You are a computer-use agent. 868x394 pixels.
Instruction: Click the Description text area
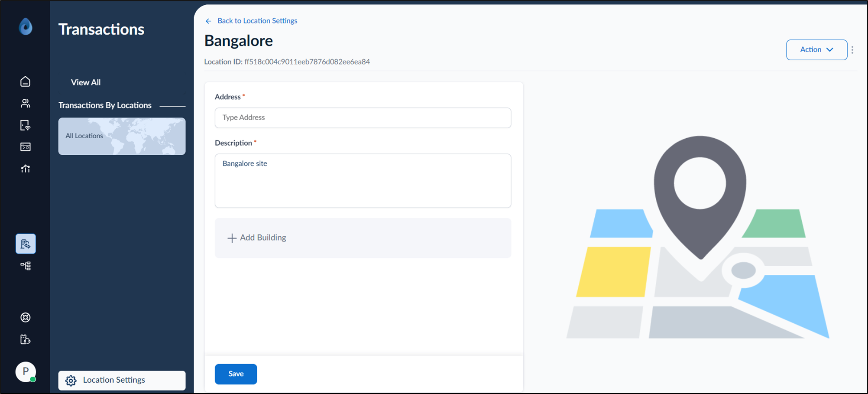point(363,181)
